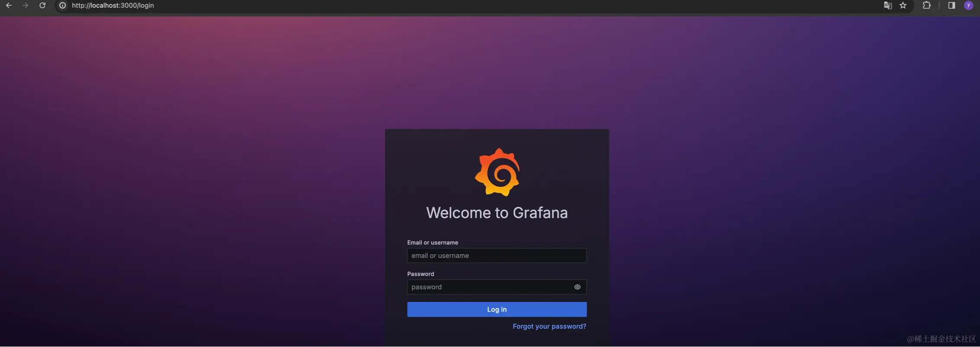Select the localhost:3000/login address bar URL
Image resolution: width=980 pixels, height=347 pixels.
pyautogui.click(x=113, y=6)
